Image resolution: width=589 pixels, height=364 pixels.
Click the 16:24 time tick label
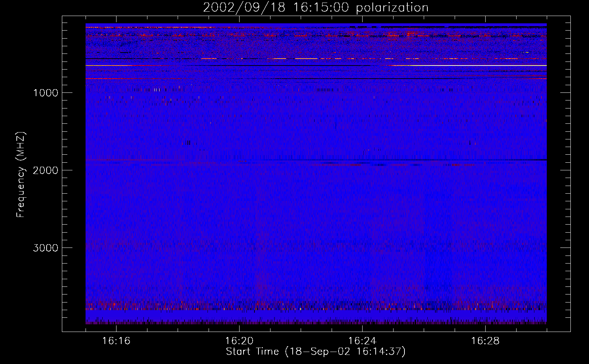click(362, 341)
